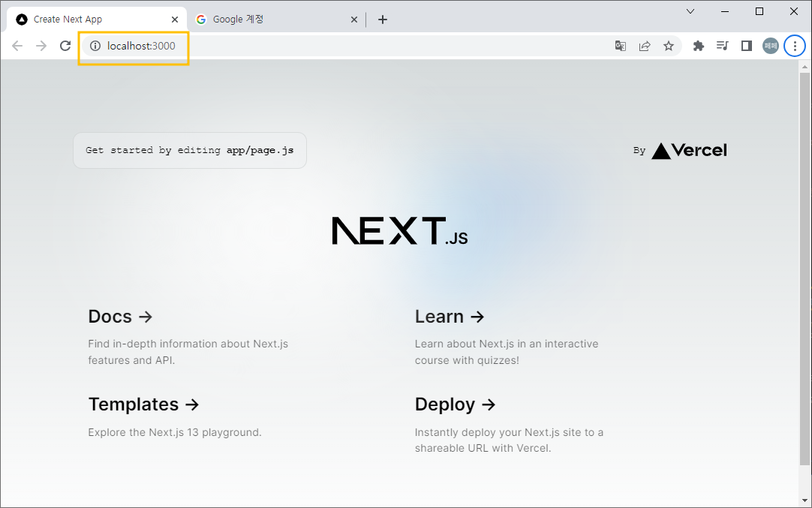Open the Google Translate page icon
The width and height of the screenshot is (812, 508).
click(x=621, y=46)
